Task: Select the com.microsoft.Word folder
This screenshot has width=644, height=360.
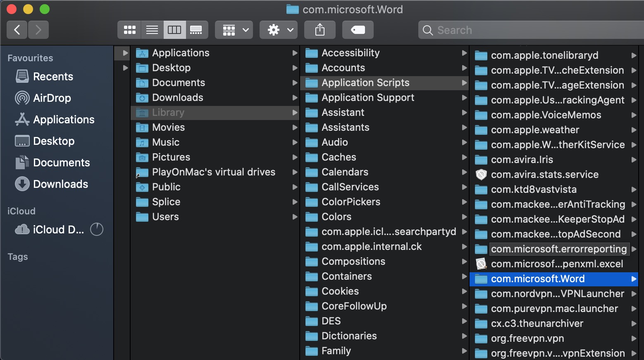Action: click(554, 279)
